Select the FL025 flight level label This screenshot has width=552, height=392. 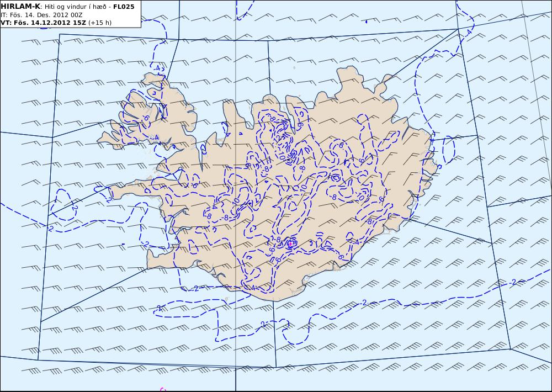tap(124, 7)
